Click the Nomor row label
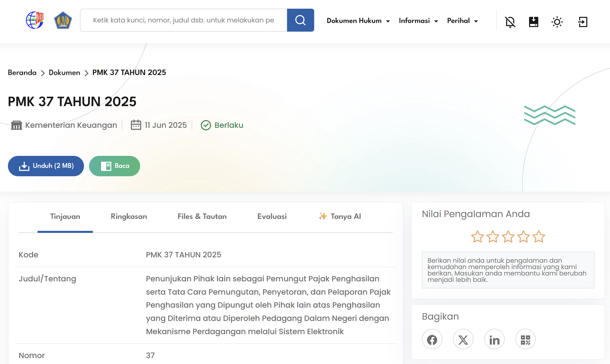Image resolution: width=610 pixels, height=364 pixels. (x=32, y=355)
